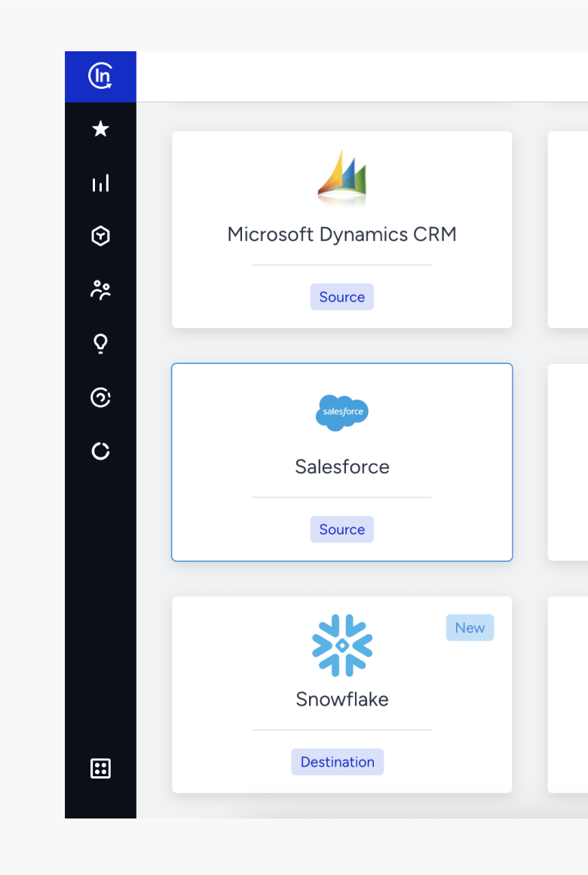Open the grid apps icon at sidebar bottom
588x875 pixels.
(x=100, y=769)
